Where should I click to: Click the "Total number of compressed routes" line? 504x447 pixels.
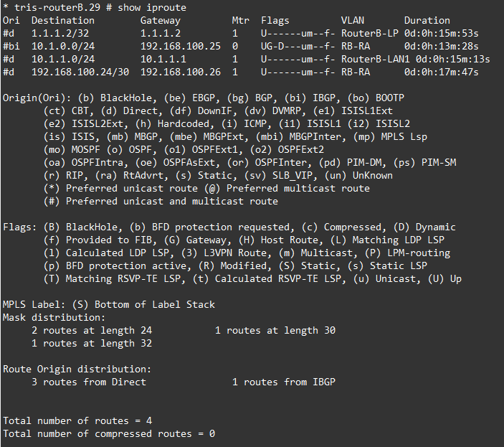(108, 434)
